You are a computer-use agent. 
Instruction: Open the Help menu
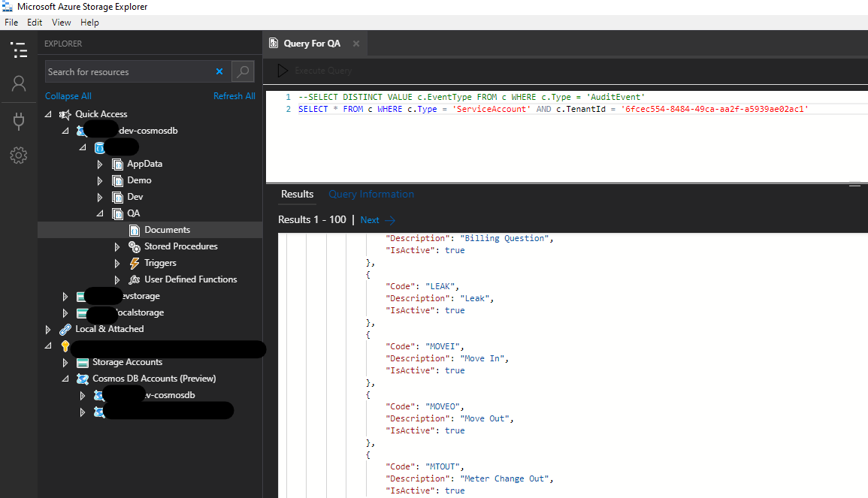[x=89, y=22]
